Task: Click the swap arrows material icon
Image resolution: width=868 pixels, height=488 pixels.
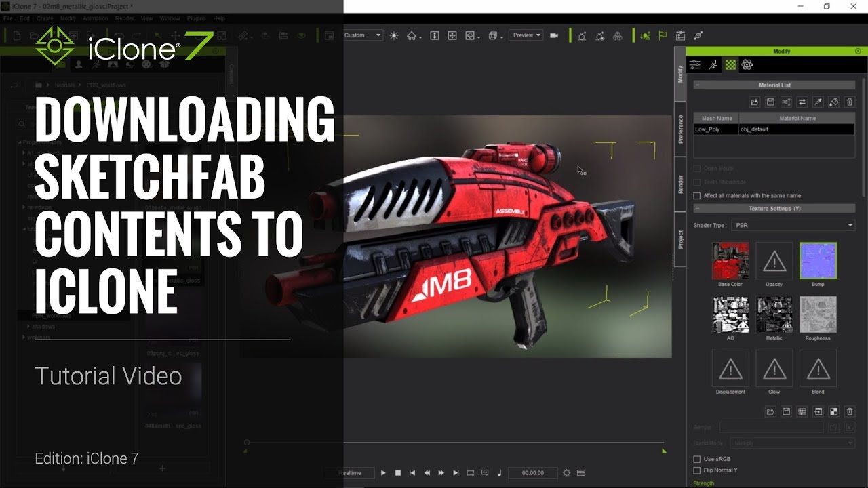Action: 802,102
